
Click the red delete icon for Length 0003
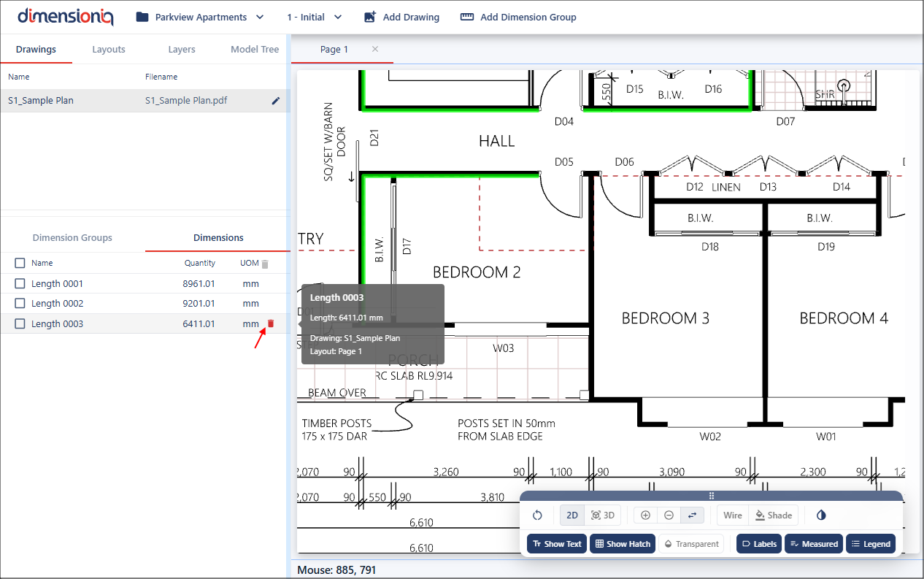click(x=270, y=323)
